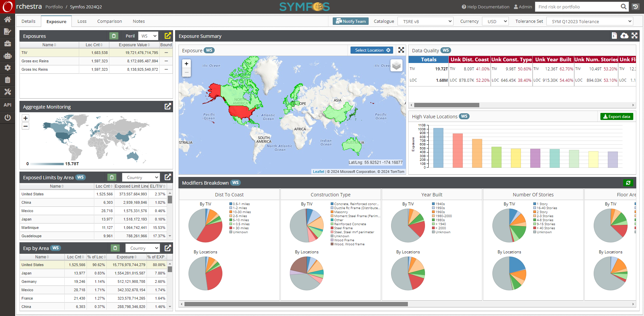Open the Catalogue TSRE v8 dropdown
The width and height of the screenshot is (644, 316).
[x=425, y=21]
